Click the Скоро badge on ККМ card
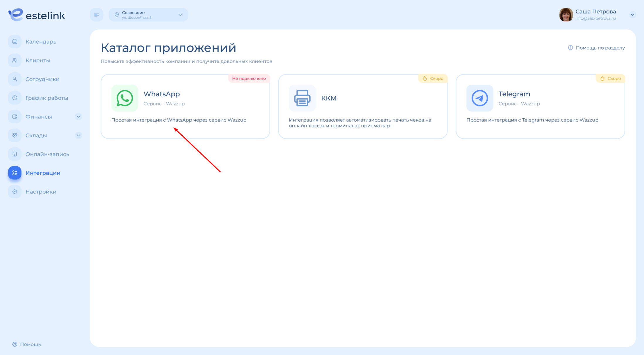Image resolution: width=644 pixels, height=355 pixels. click(x=433, y=78)
